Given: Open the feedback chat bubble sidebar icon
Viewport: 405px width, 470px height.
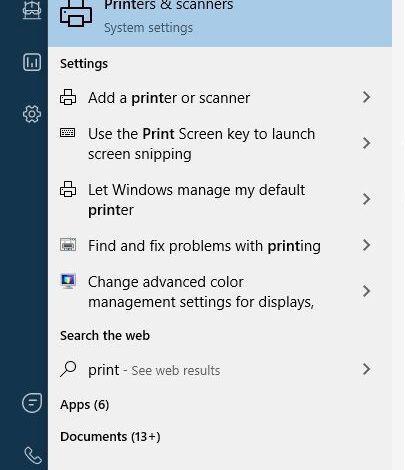Looking at the screenshot, I should (x=32, y=403).
